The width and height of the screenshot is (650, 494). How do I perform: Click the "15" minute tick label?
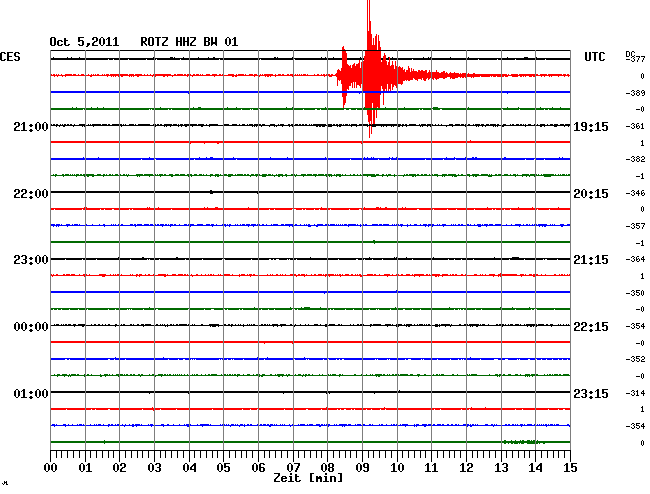pos(570,468)
